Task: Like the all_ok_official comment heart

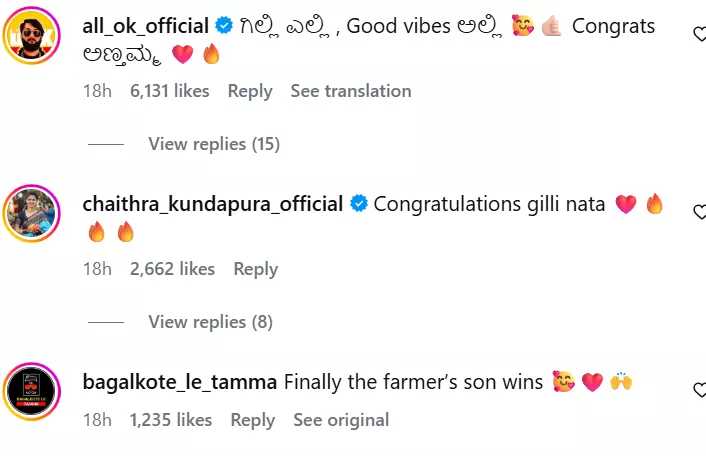Action: [700, 34]
